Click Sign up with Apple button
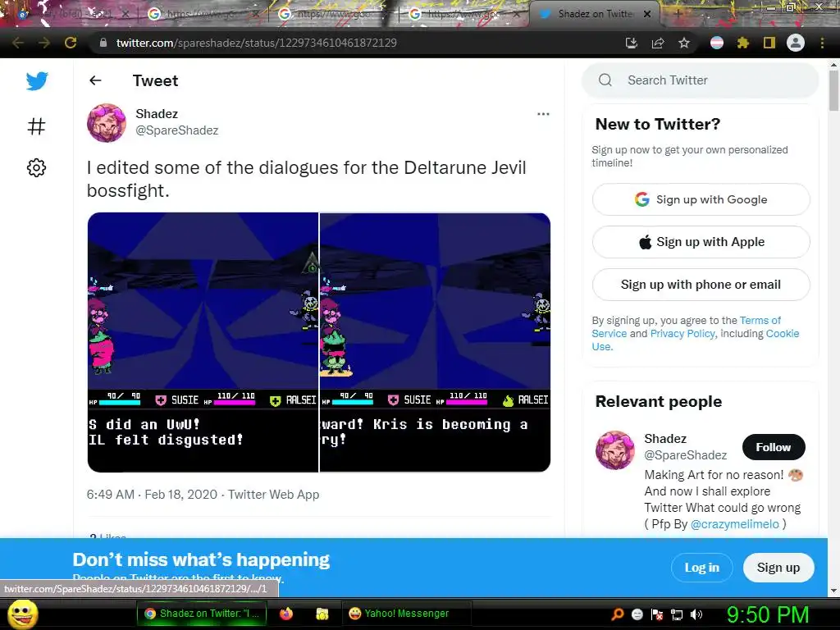Image resolution: width=840 pixels, height=630 pixels. 701,242
